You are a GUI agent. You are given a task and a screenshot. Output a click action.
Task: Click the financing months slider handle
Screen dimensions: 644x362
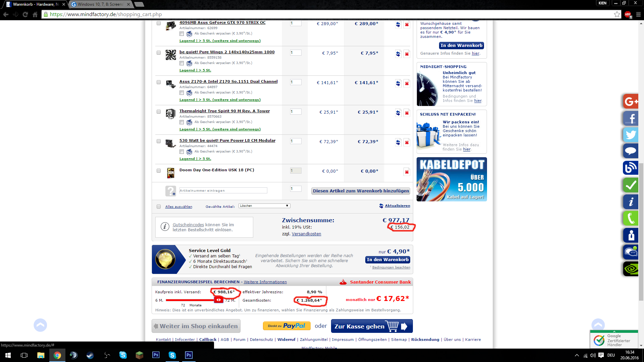point(219,300)
